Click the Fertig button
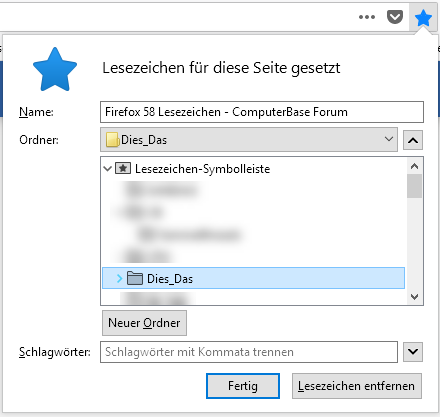The image size is (440, 417). click(243, 386)
